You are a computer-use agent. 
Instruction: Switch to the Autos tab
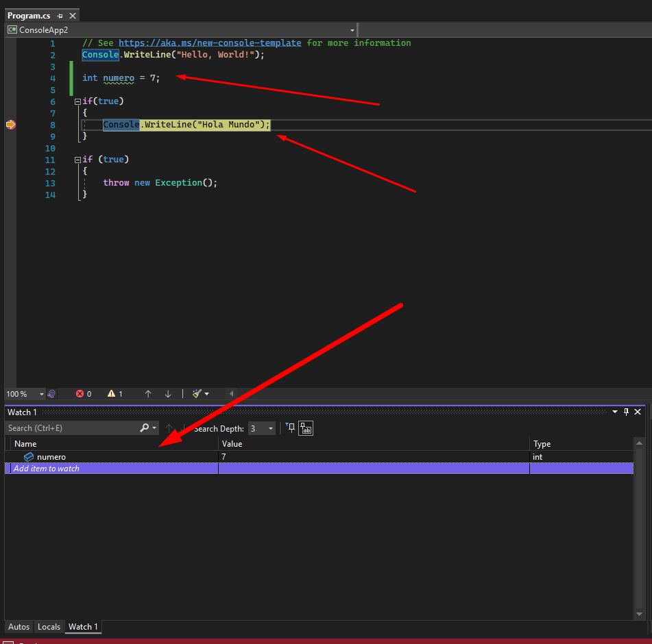(19, 627)
